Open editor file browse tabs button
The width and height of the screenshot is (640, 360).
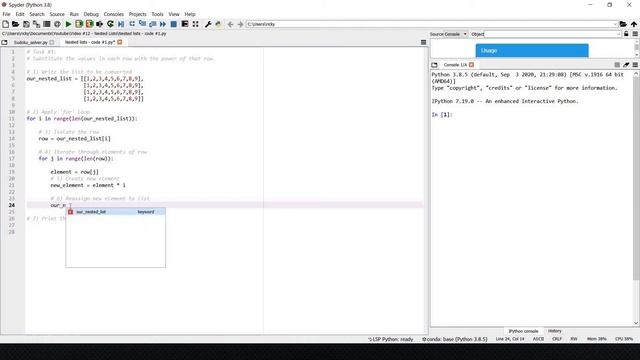pyautogui.click(x=4, y=42)
